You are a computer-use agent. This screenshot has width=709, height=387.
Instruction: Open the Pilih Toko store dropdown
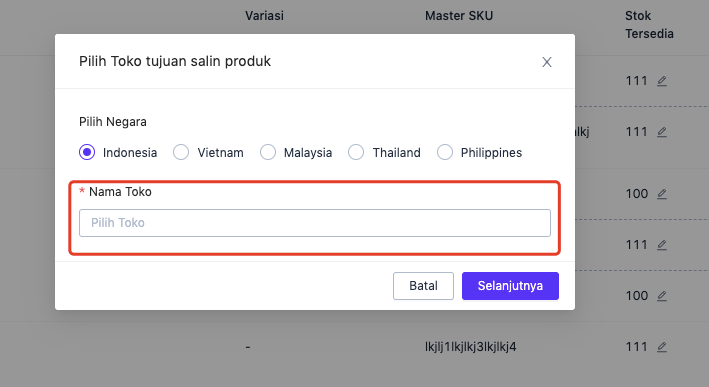(x=315, y=223)
